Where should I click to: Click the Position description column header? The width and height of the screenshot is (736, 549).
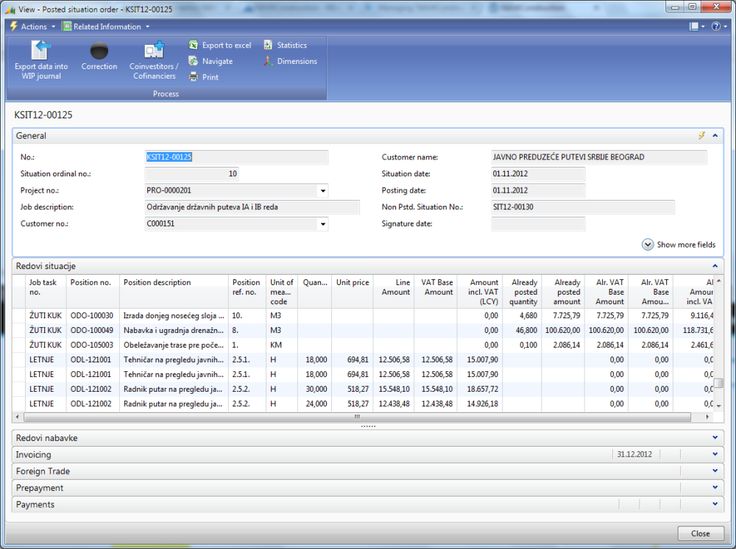click(x=174, y=291)
